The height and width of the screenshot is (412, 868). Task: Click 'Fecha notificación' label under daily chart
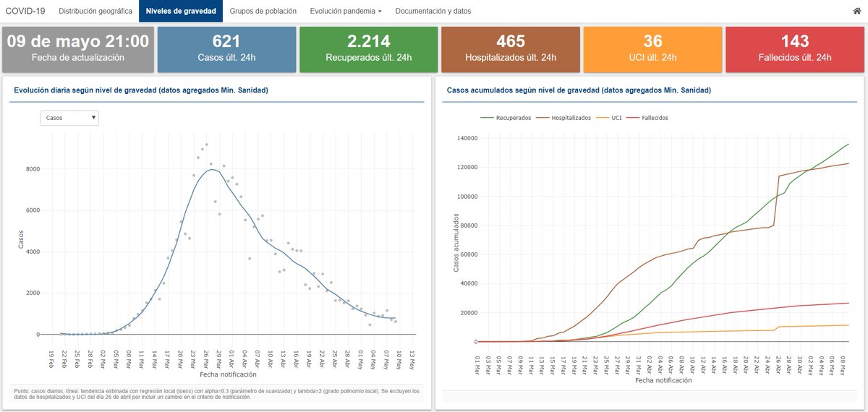[229, 374]
